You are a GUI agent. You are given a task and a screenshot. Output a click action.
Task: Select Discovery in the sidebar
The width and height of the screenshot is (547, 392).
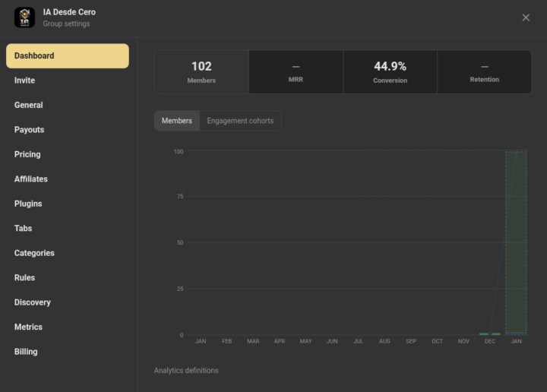point(33,302)
